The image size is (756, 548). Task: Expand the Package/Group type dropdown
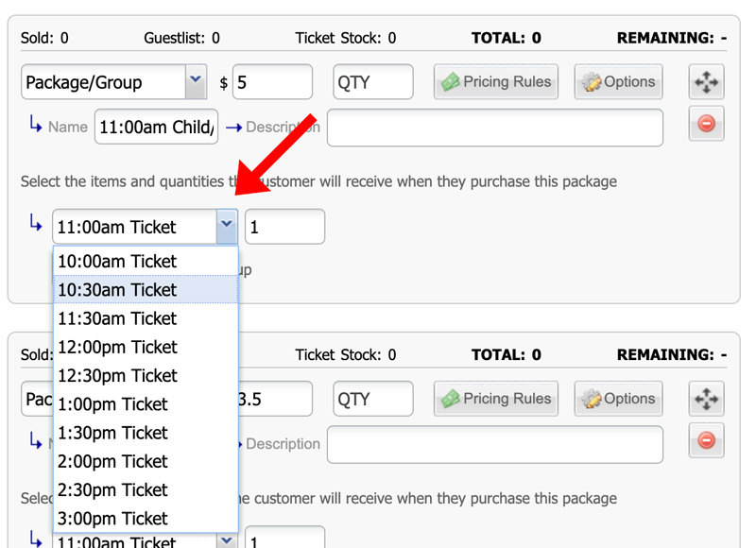(x=195, y=82)
